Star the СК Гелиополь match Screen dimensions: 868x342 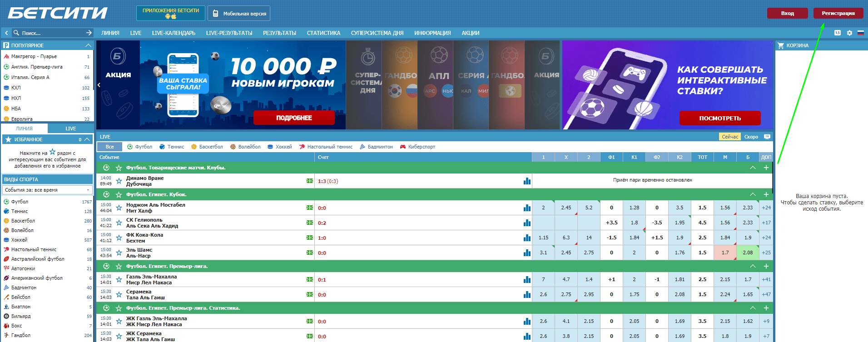(119, 223)
